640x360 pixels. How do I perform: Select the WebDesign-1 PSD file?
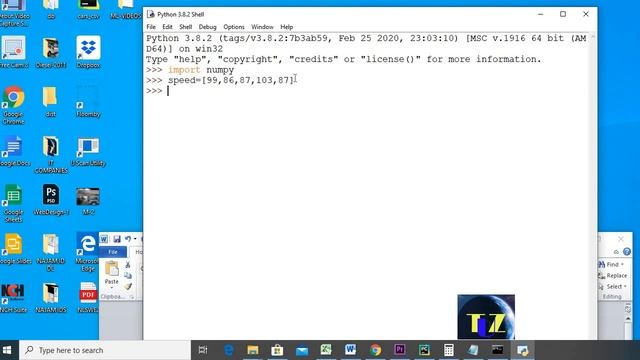(51, 200)
